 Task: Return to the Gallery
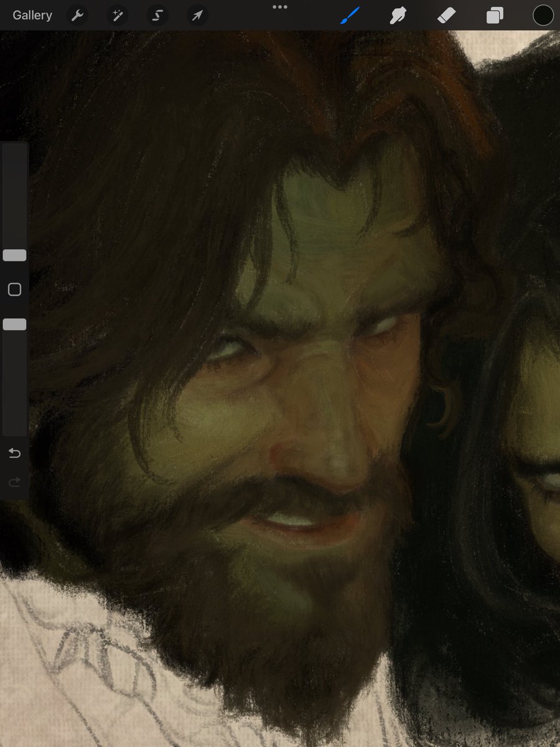click(x=32, y=15)
